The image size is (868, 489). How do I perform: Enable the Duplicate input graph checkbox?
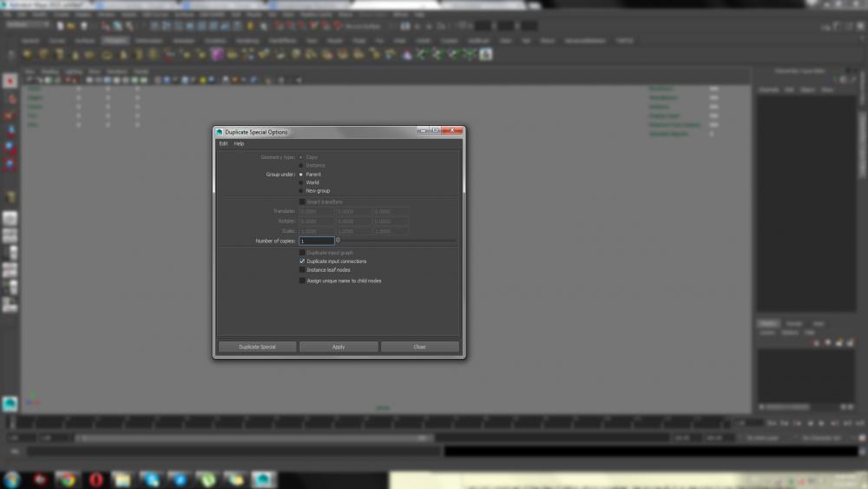pos(302,253)
